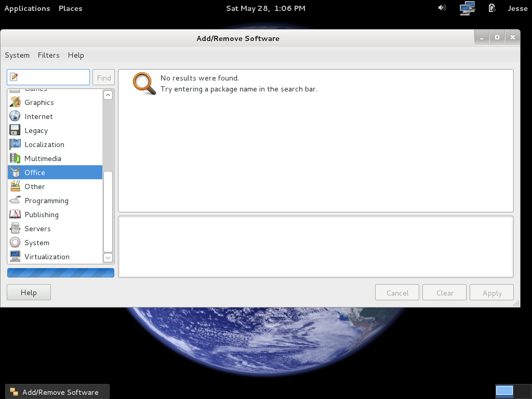Select the Virtualization category label
Screen dimensions: 532x399
(x=47, y=257)
